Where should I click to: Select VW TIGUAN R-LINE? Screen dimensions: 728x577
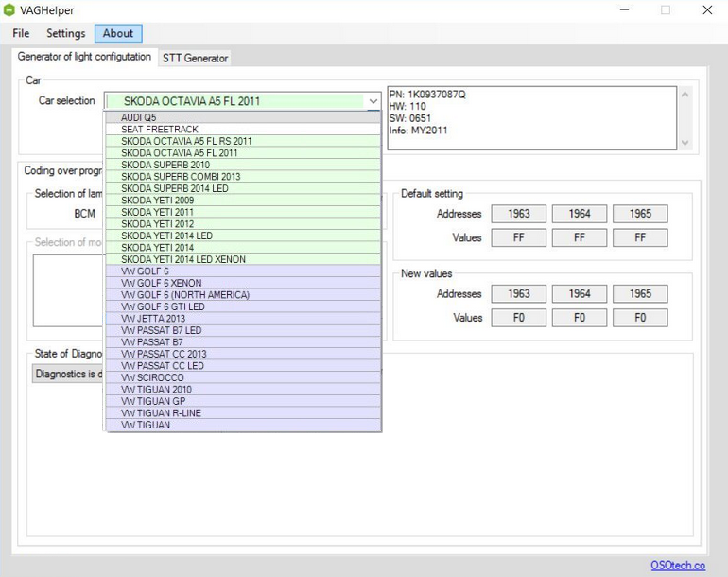point(243,413)
